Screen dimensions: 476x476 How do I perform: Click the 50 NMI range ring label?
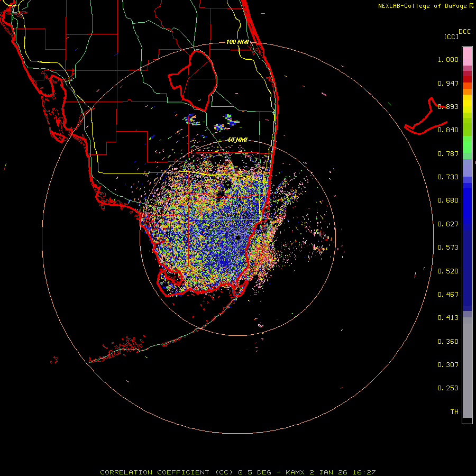(237, 140)
